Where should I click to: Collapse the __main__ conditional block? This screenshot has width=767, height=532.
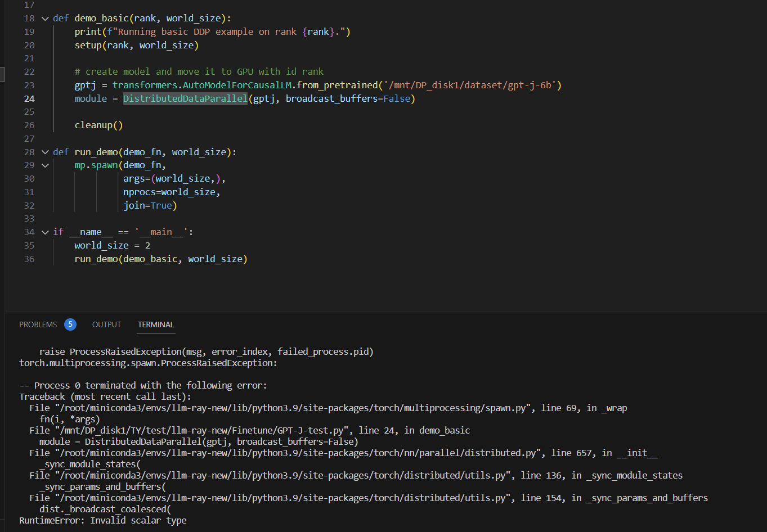point(45,232)
